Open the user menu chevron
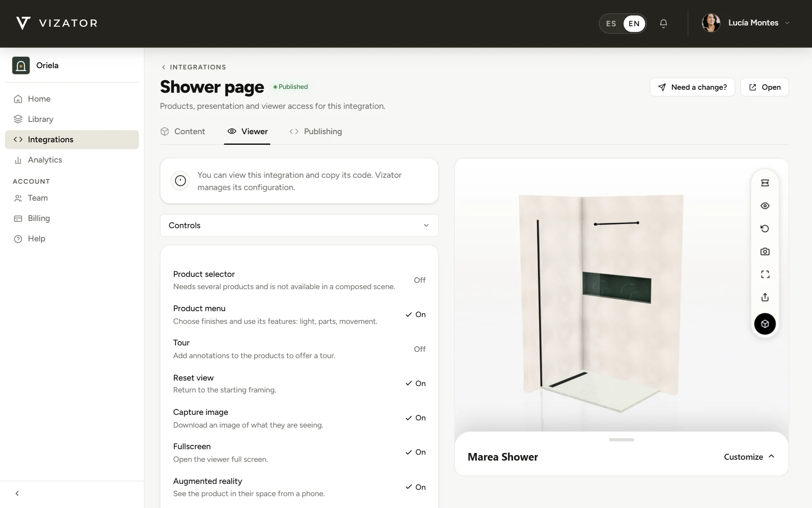The image size is (812, 508). pyautogui.click(x=787, y=23)
